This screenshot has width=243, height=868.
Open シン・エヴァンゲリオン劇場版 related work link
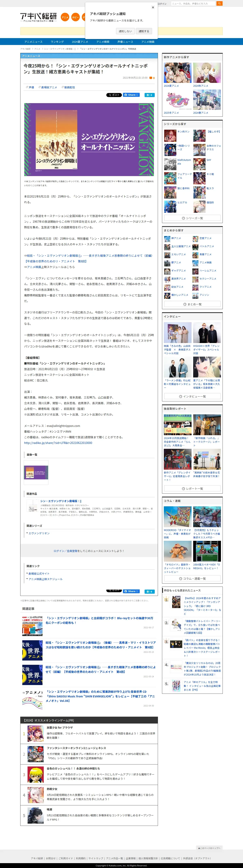coord(61,501)
